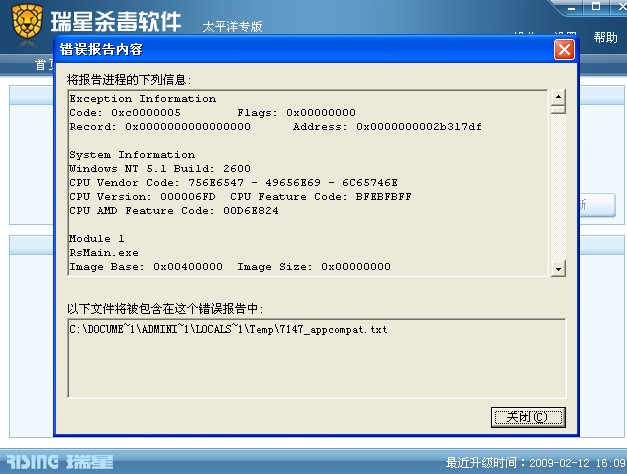Click the 'CPU Feature Code: BFEBFBFF' text
627x474 pixels.
(321, 197)
